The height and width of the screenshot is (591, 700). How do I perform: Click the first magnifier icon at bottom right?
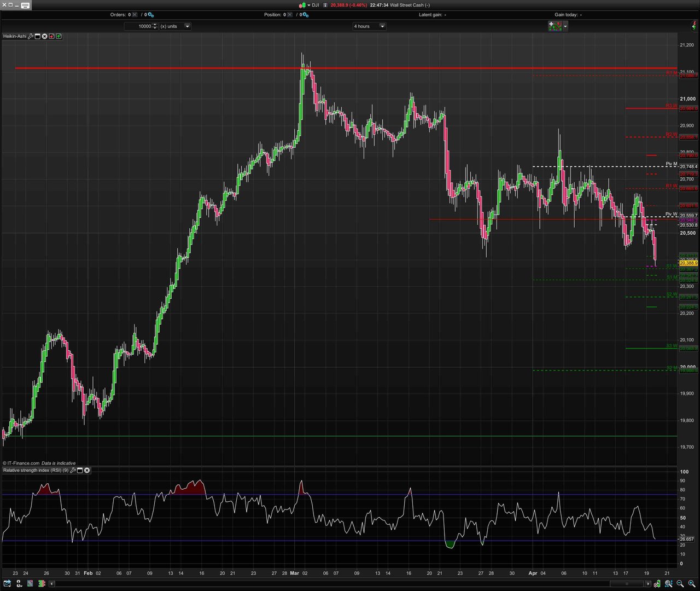[668, 583]
